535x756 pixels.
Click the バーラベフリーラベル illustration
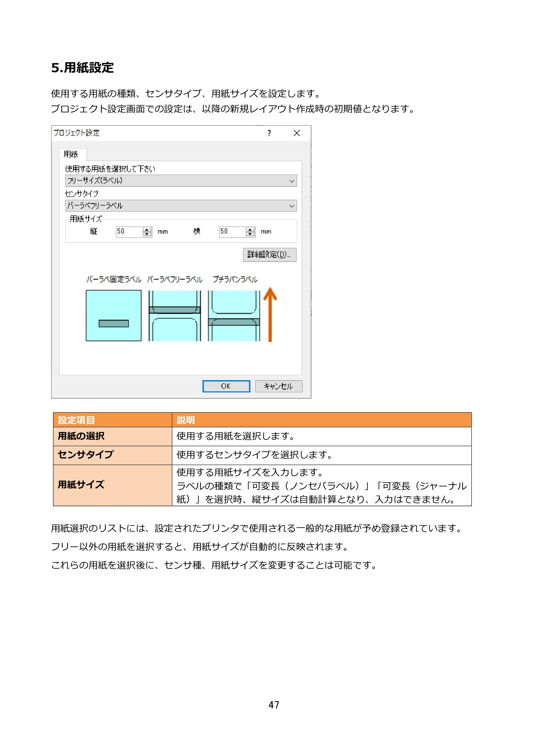click(175, 316)
